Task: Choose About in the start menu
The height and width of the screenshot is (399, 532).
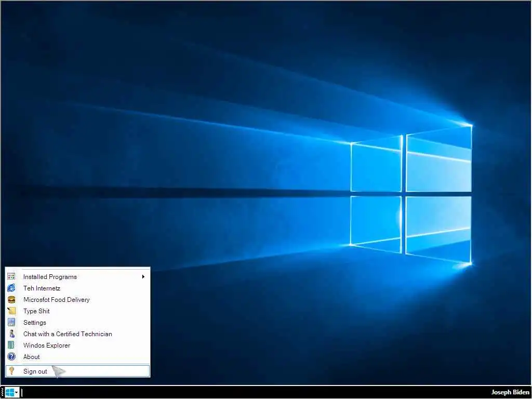Action: [x=77, y=356]
